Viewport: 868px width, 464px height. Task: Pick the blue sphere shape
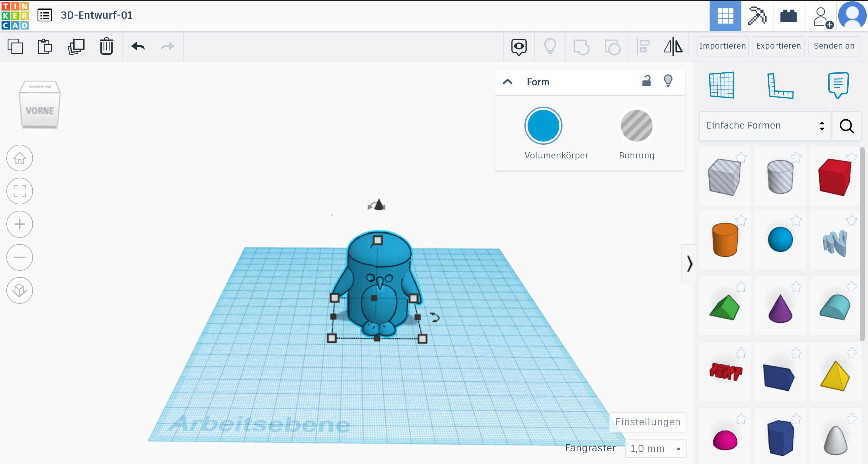coord(780,240)
